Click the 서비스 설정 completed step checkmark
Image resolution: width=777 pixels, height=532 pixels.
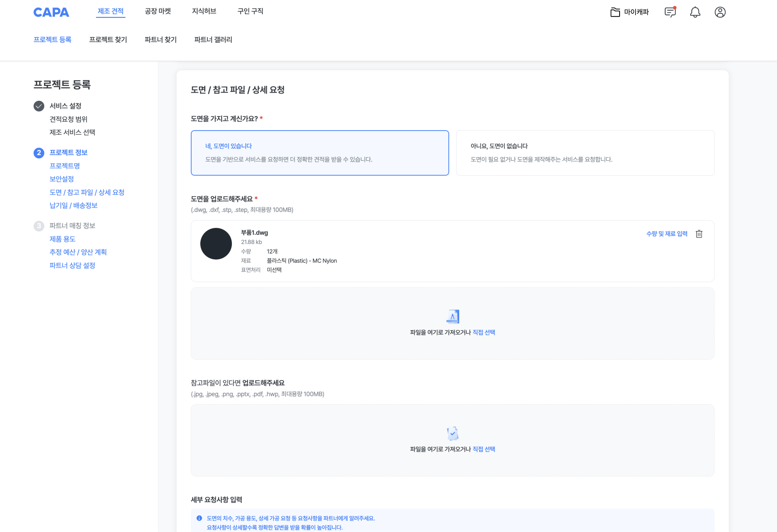[39, 106]
